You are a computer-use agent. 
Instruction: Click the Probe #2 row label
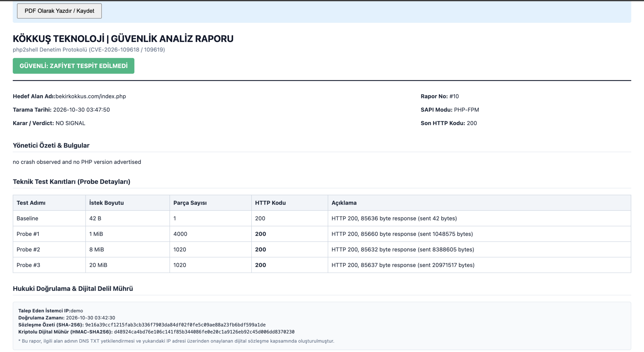click(x=28, y=250)
